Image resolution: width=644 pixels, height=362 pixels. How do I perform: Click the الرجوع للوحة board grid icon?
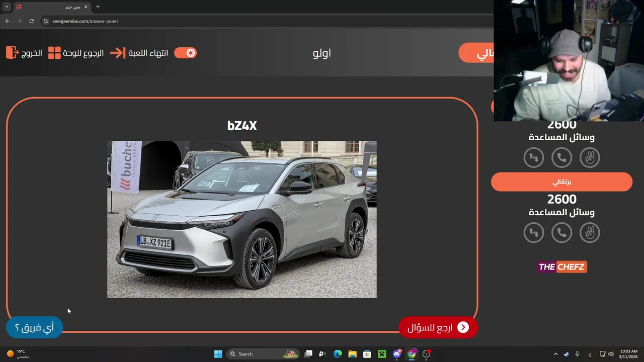pyautogui.click(x=54, y=53)
